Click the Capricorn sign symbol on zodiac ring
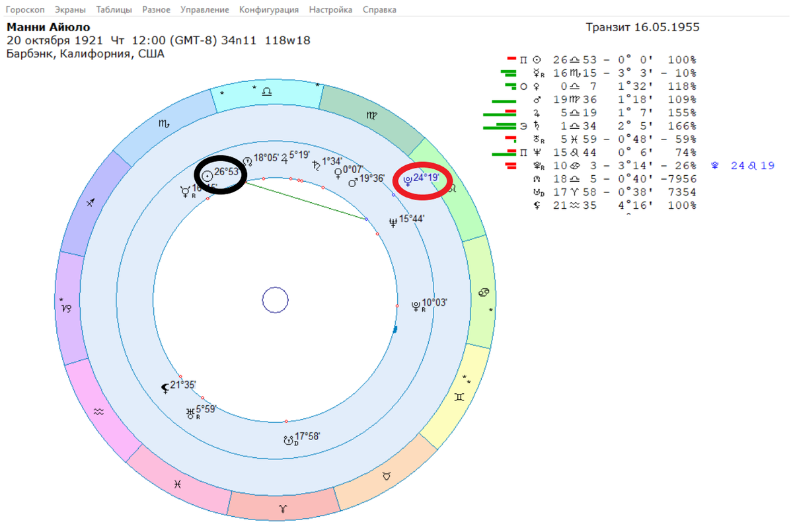793x532 pixels. pyautogui.click(x=67, y=307)
